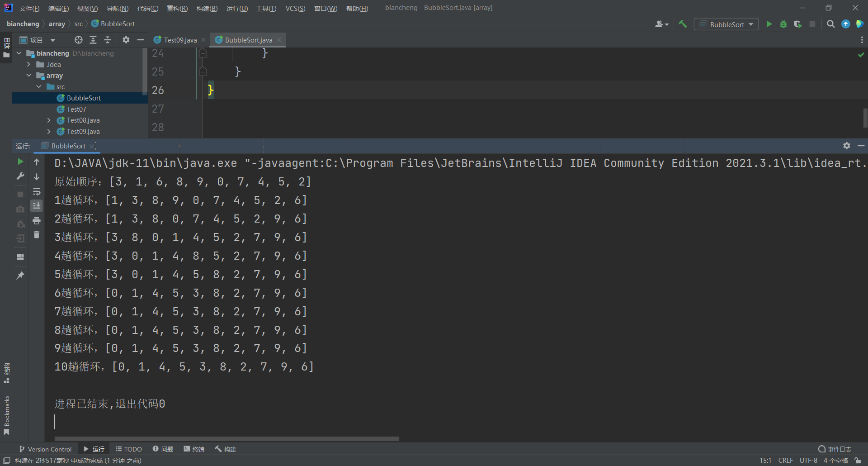This screenshot has width=868, height=466.
Task: Click the CRLF line separator selector
Action: pyautogui.click(x=785, y=460)
